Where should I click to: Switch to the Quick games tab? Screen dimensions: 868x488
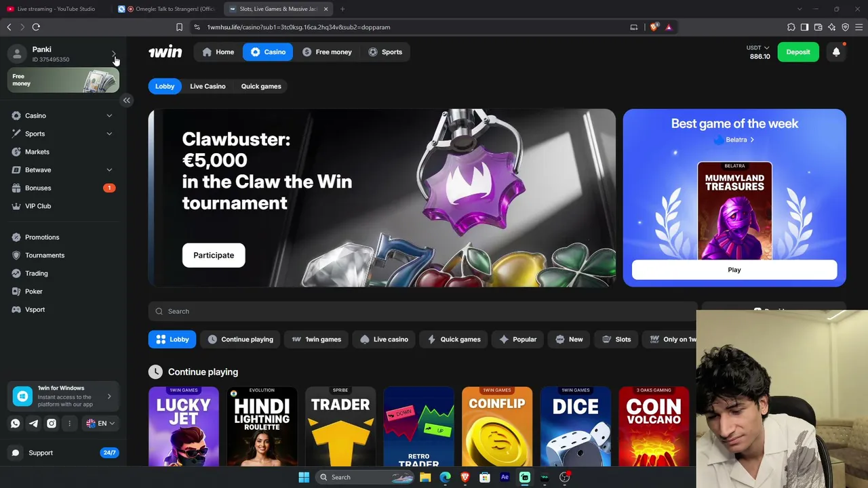[x=261, y=86]
